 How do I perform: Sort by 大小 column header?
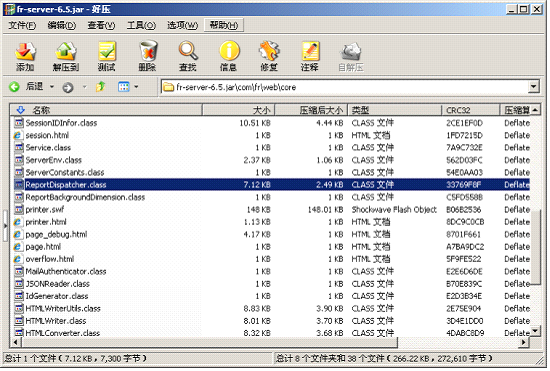point(239,110)
